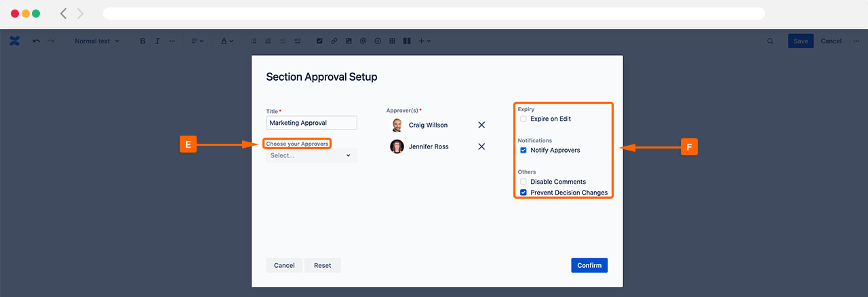Click the Title input field
Viewport: 868px width, 297px height.
[311, 123]
